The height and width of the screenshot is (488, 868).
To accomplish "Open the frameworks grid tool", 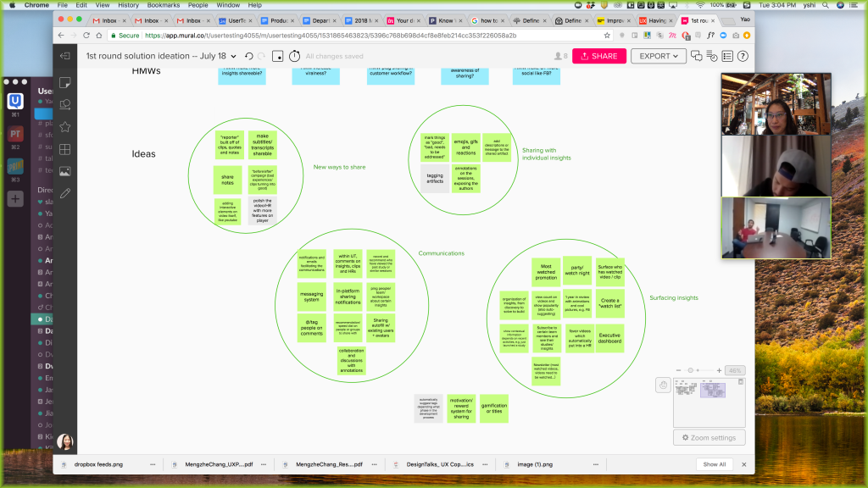I will [64, 149].
